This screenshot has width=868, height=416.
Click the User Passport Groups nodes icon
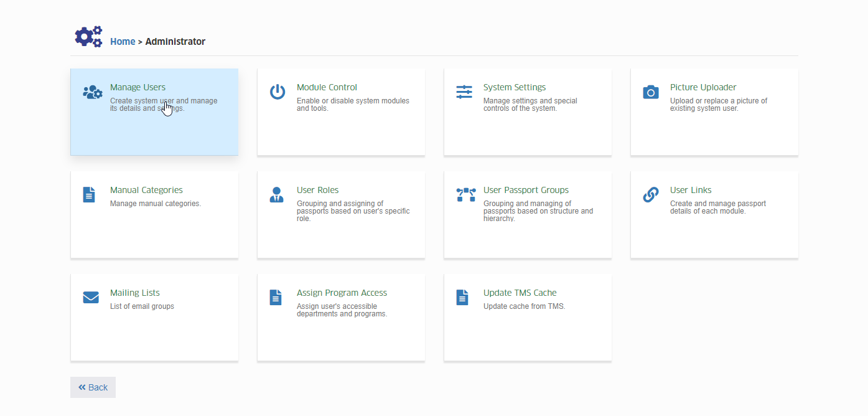pyautogui.click(x=465, y=195)
